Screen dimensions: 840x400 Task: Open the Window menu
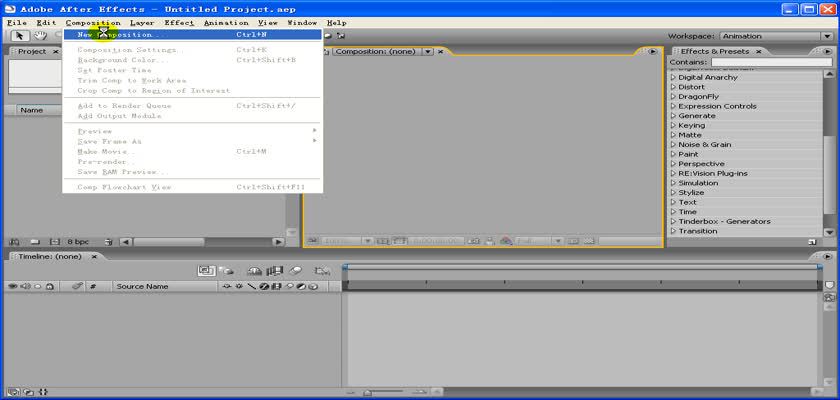point(302,23)
